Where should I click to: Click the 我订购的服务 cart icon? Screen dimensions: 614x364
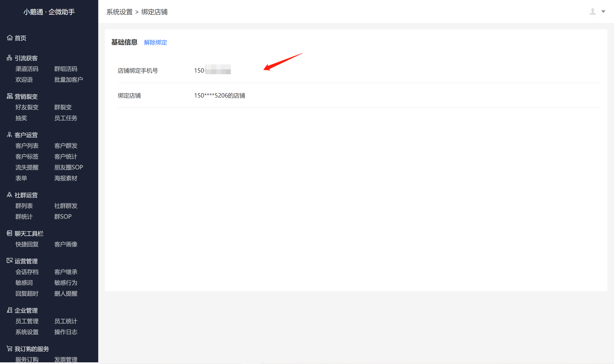pos(9,348)
